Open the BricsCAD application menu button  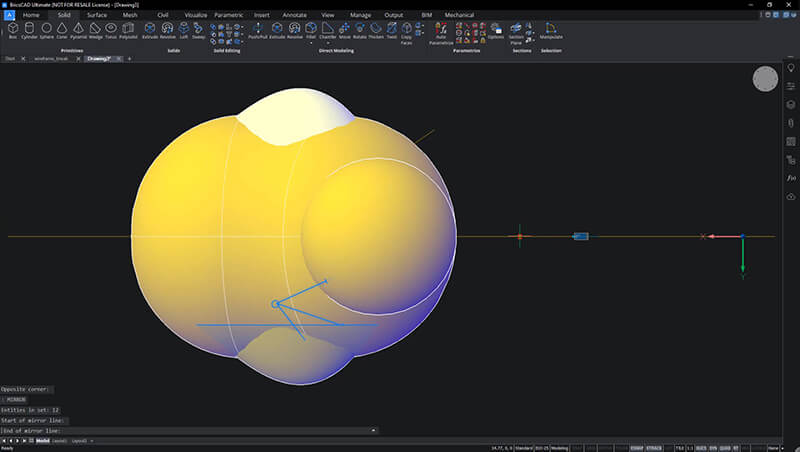pyautogui.click(x=9, y=15)
